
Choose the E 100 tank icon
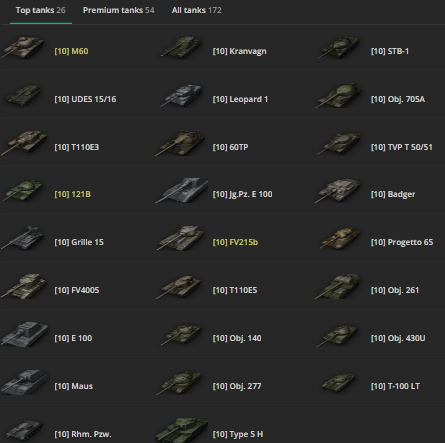[24, 334]
